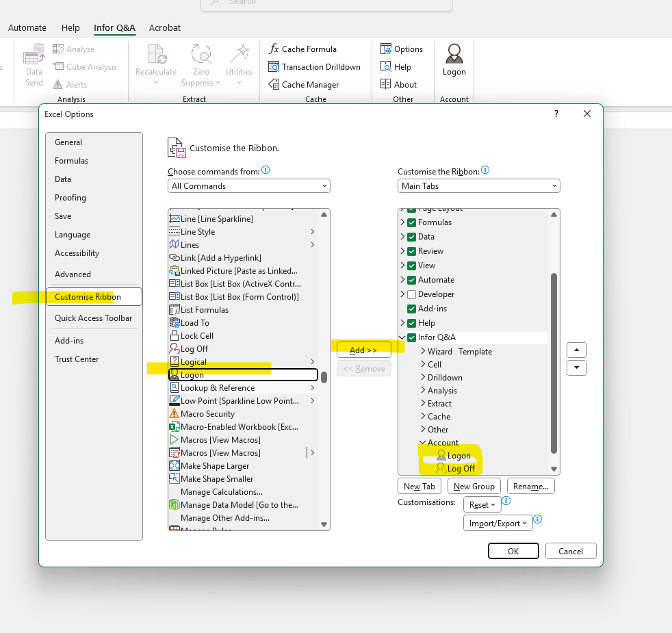Click the Infor Q&A Options ribbon icon
672x633 pixels.
[x=386, y=49]
